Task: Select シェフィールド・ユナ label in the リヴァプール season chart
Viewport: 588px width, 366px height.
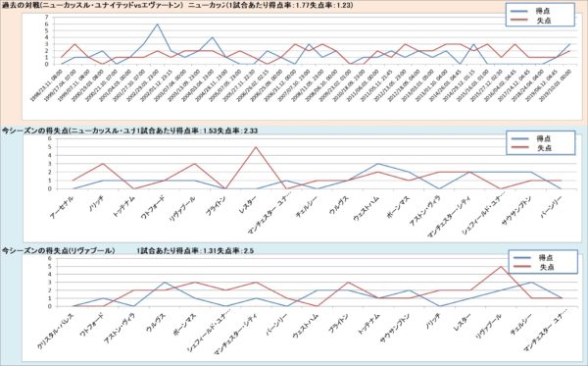Action: tap(208, 332)
